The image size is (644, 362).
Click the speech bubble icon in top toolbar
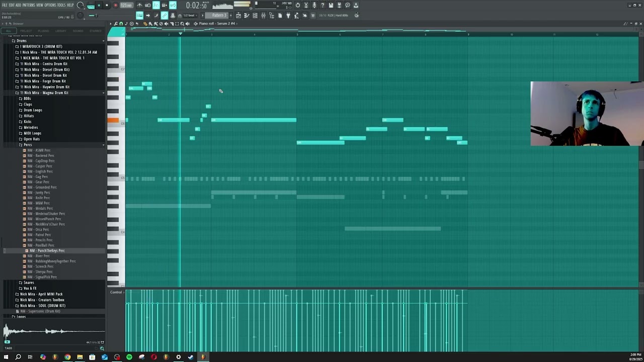coord(347,5)
